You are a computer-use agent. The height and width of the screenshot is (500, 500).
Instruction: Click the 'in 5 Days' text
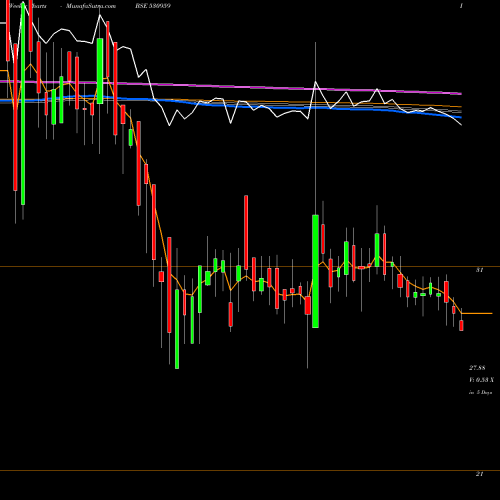coord(480,393)
